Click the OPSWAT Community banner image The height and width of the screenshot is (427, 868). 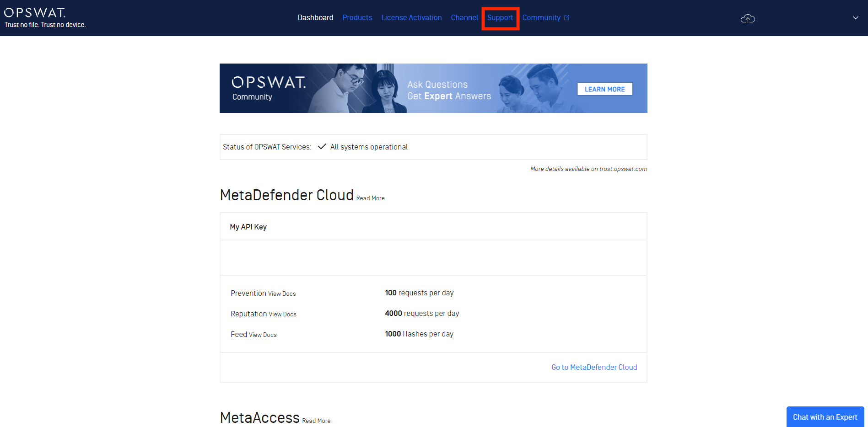click(433, 88)
